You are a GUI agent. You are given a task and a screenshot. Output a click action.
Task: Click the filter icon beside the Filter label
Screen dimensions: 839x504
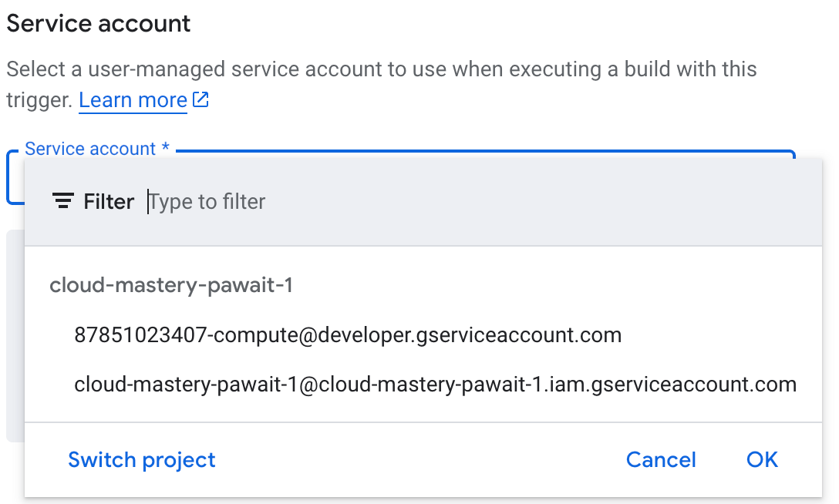[62, 201]
